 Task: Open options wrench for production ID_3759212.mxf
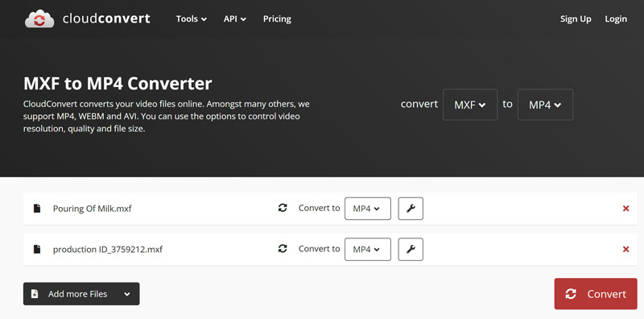pyautogui.click(x=411, y=249)
